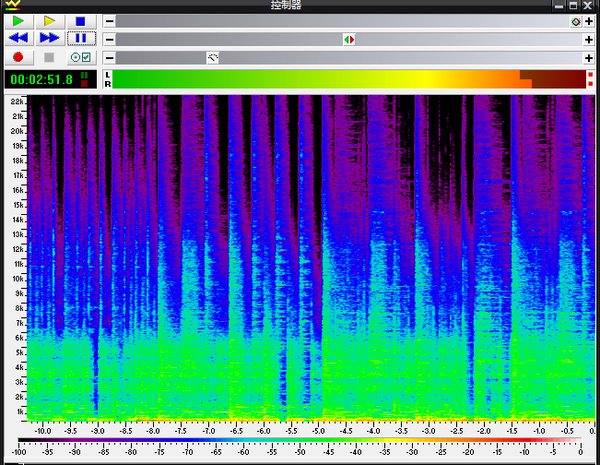Stop playback with the blue square button
Viewport: 600px width, 465px height.
(x=81, y=21)
